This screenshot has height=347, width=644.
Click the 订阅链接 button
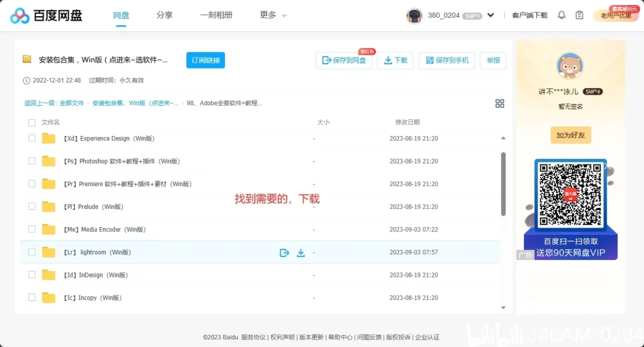coord(205,60)
